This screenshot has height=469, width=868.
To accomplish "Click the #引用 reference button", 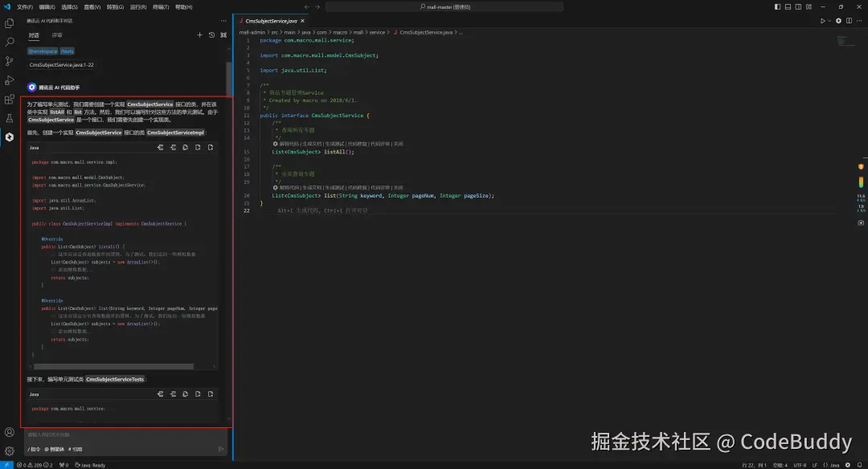I will 76,449.
